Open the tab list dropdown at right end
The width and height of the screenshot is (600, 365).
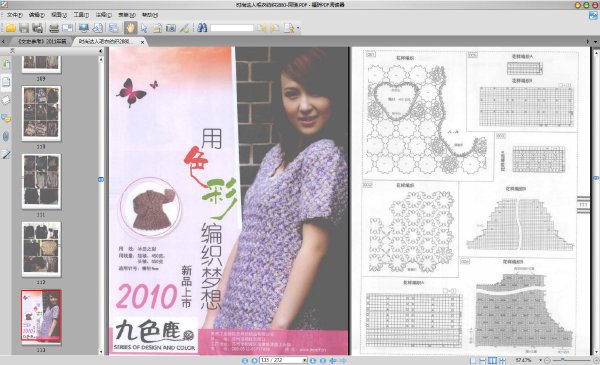595,41
